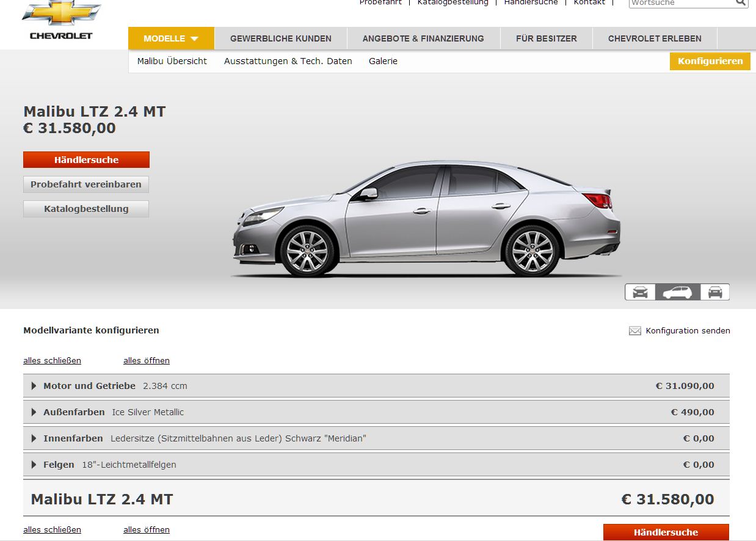Click the top 'alles schließen' link

point(52,361)
